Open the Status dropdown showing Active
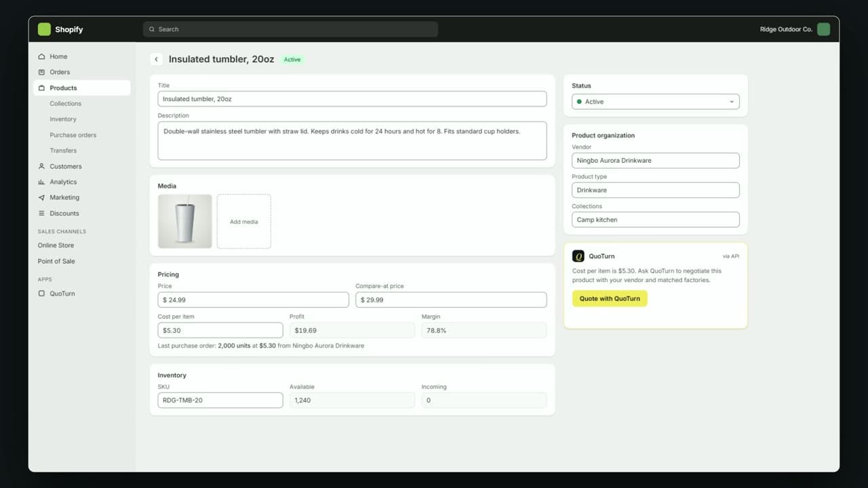 point(656,102)
